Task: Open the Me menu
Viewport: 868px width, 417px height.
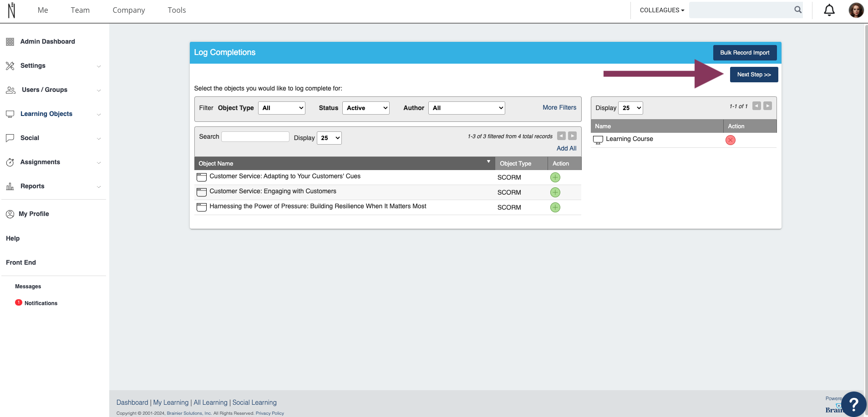Action: click(43, 10)
